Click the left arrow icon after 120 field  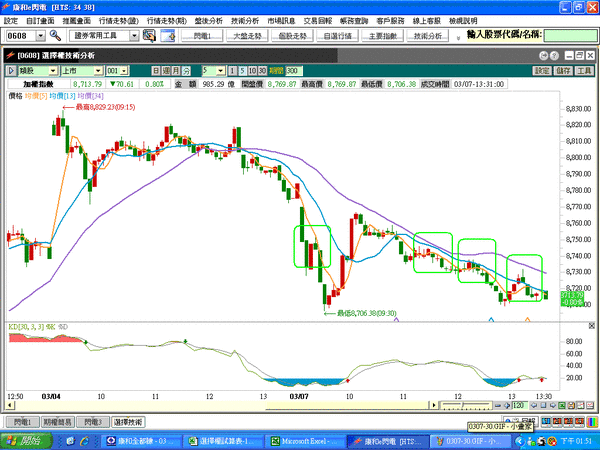534,405
